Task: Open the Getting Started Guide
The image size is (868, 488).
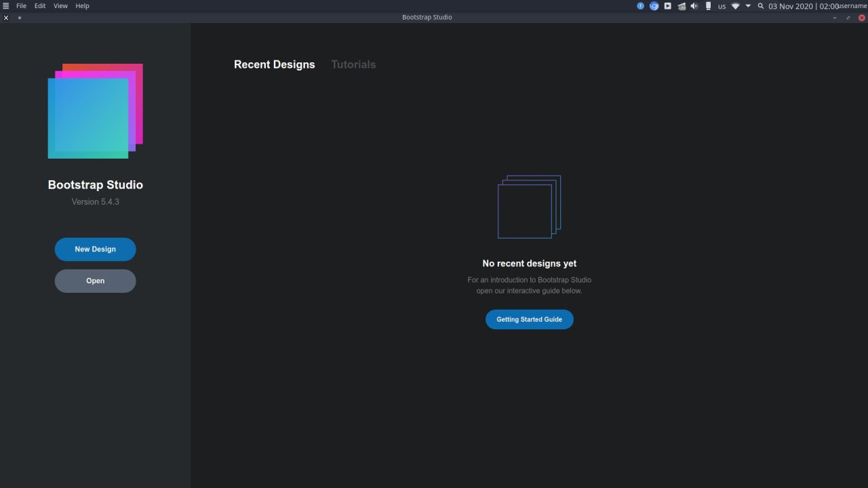Action: (x=529, y=319)
